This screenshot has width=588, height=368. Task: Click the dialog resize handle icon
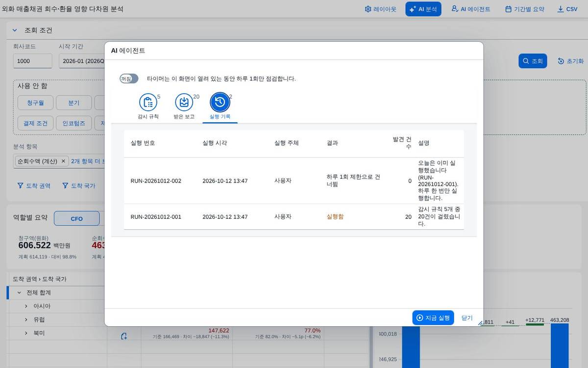pos(480,323)
